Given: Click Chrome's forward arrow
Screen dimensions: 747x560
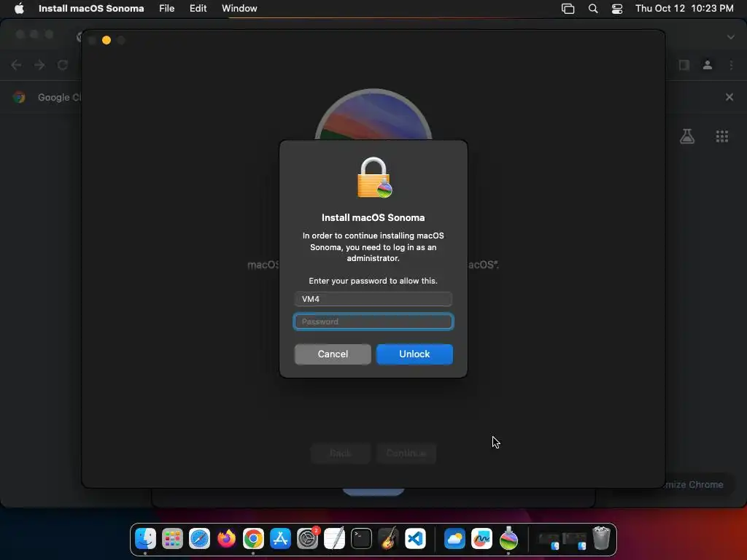Looking at the screenshot, I should pyautogui.click(x=39, y=65).
